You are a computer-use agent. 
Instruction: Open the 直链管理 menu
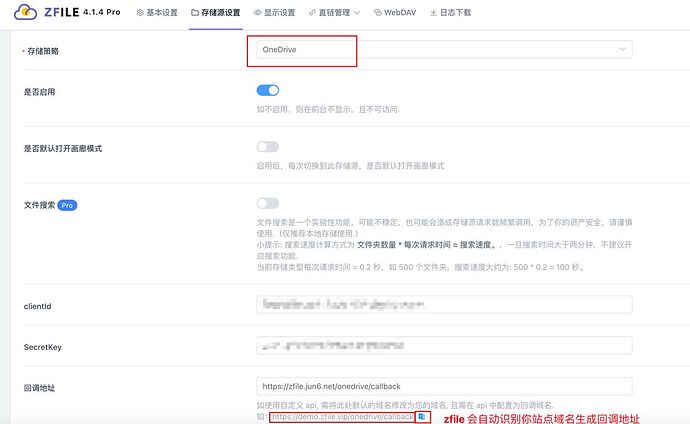(x=334, y=13)
